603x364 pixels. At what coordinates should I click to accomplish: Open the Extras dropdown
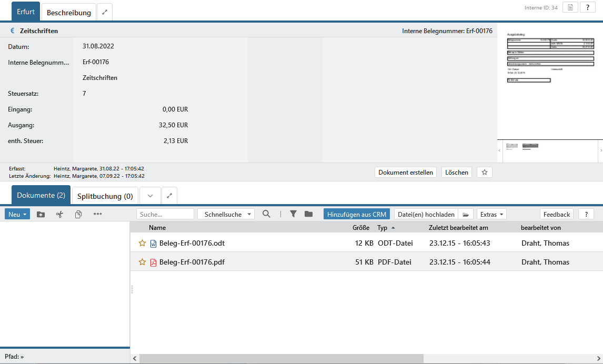point(491,214)
